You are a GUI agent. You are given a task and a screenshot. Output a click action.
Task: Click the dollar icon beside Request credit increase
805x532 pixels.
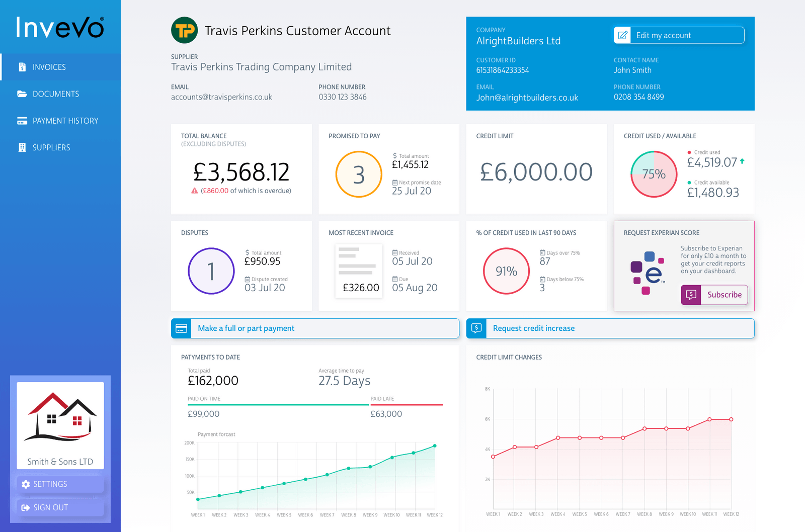[475, 328]
